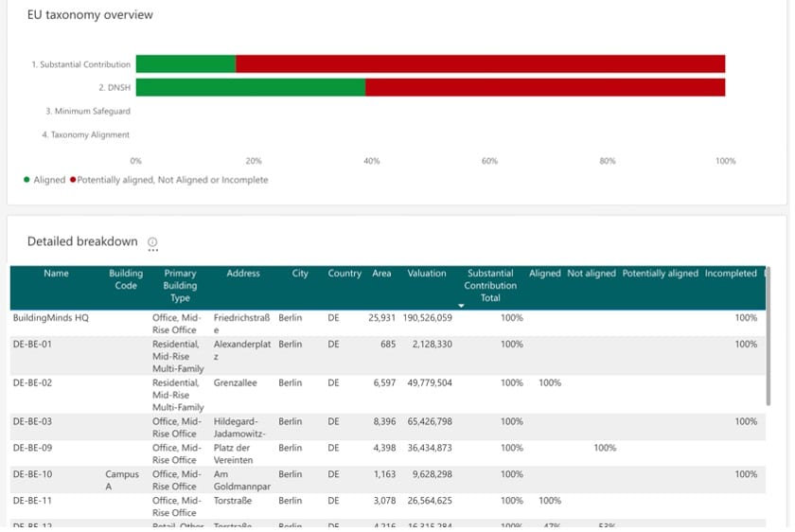The image size is (795, 532).
Task: Select the green Substantial Contribution bar segment
Action: pos(185,64)
